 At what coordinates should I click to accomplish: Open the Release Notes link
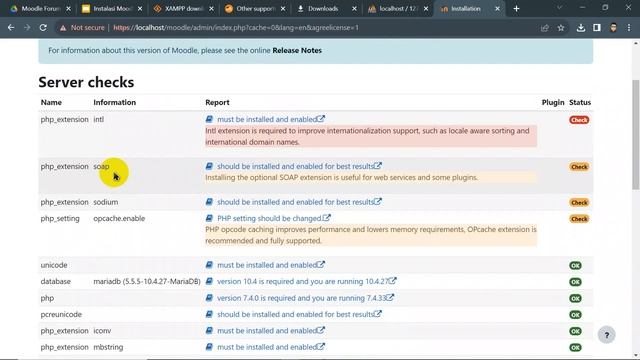coord(297,51)
